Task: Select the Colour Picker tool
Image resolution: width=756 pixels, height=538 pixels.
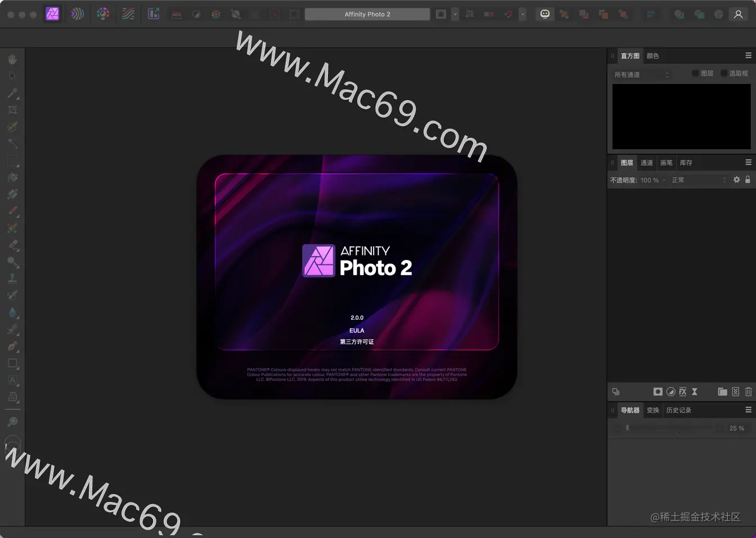Action: (x=12, y=93)
